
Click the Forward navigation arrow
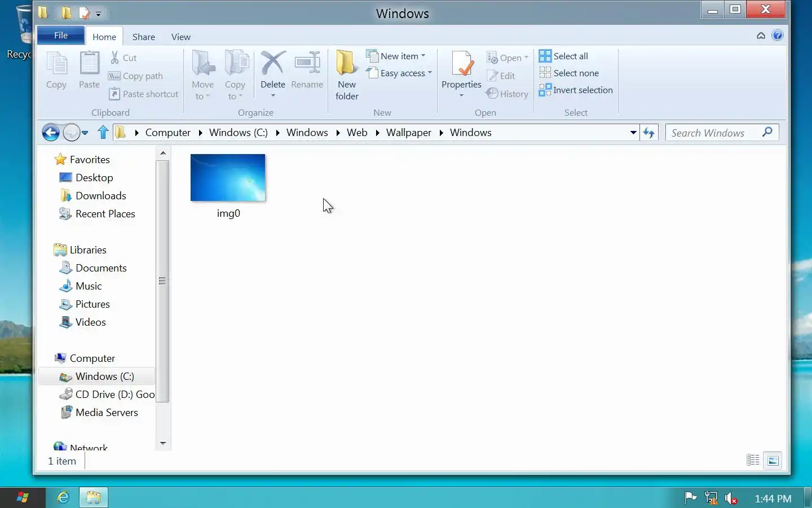click(x=71, y=133)
